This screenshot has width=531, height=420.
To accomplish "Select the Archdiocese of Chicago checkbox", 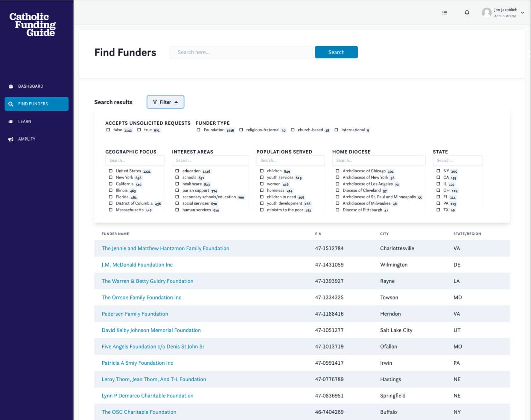I will (337, 171).
